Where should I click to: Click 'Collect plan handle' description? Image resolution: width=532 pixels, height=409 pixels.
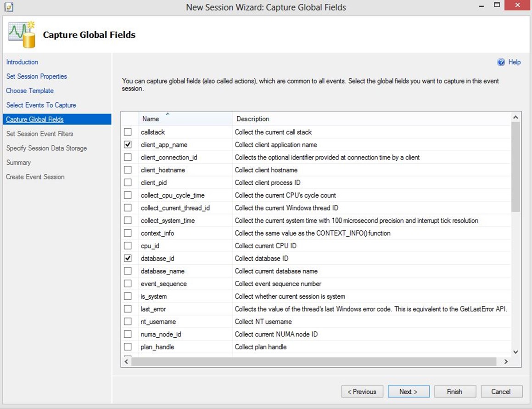(x=261, y=347)
